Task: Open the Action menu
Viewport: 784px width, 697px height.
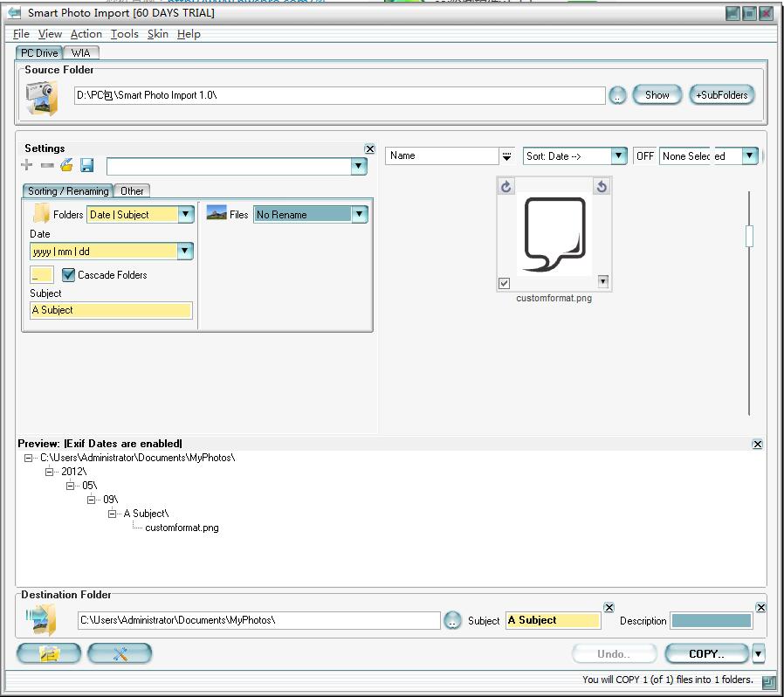Action: coord(86,34)
